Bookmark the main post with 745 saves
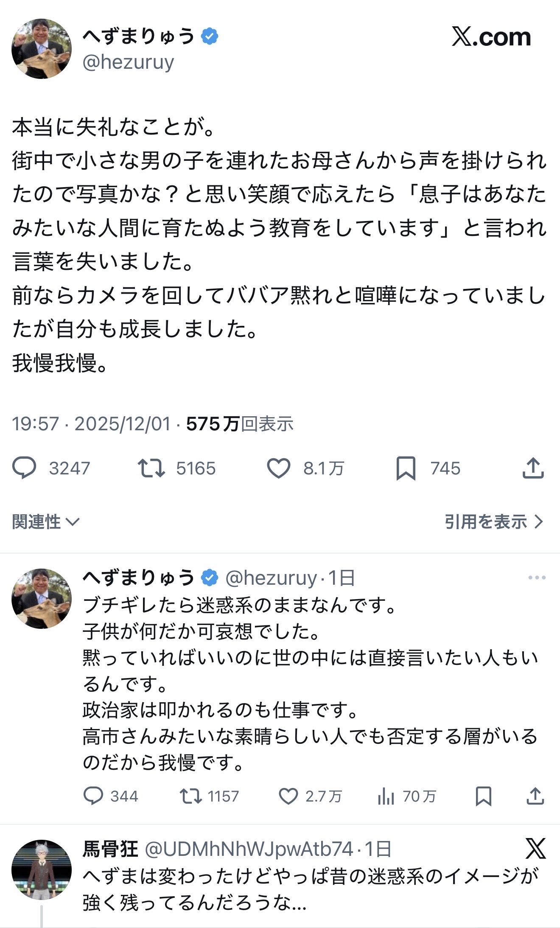 406,468
